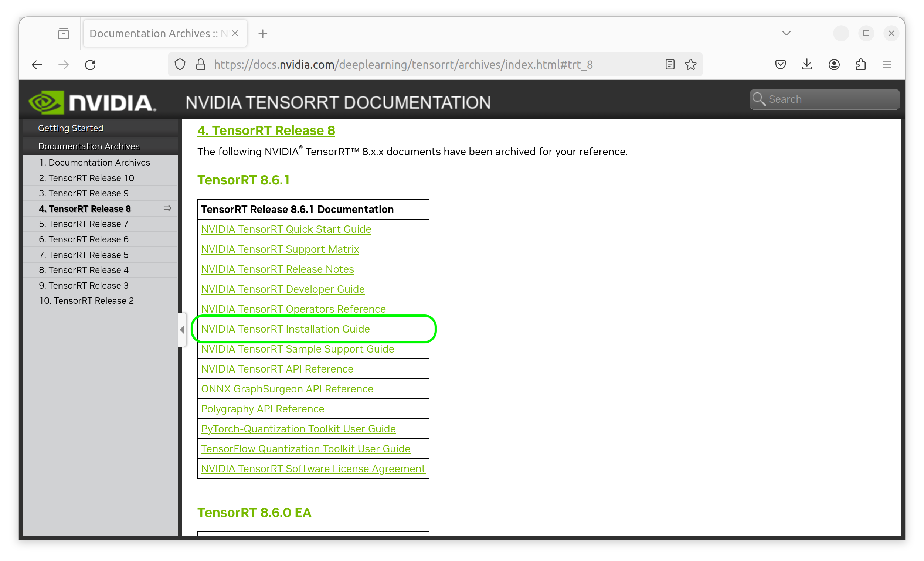Collapse the sidebar with the arrow handle
This screenshot has height=561, width=924.
(x=182, y=330)
